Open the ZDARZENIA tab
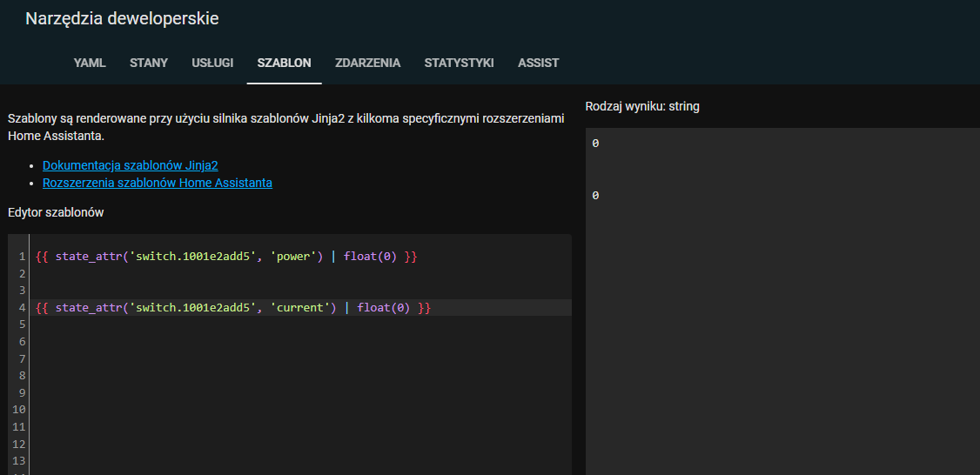The image size is (980, 475). tap(367, 63)
